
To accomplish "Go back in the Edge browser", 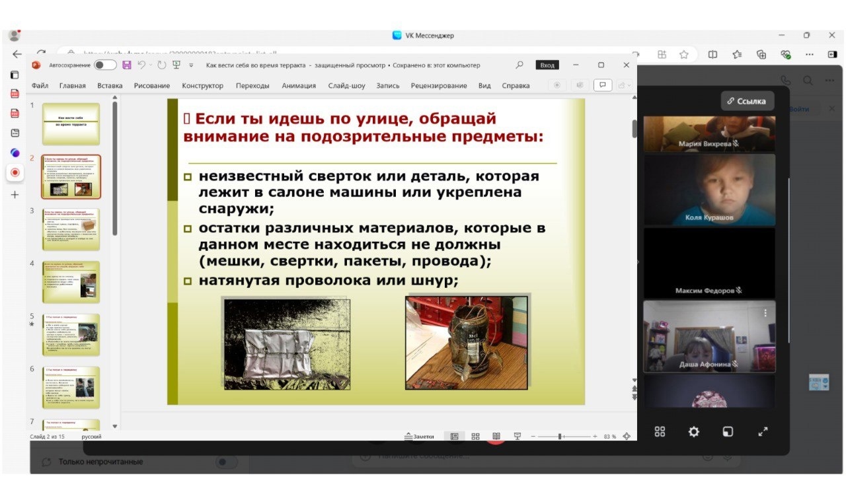I will pyautogui.click(x=17, y=54).
